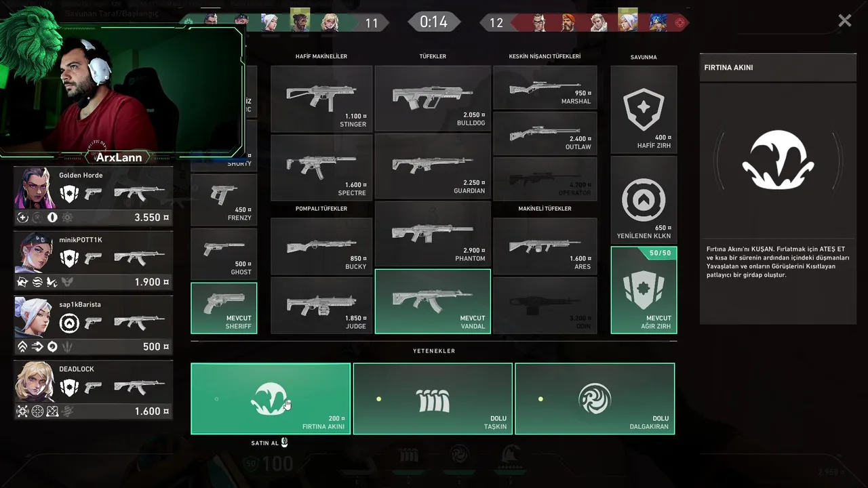Click the Makineli Tüfekler header
Screen dimensions: 868x488
point(545,209)
